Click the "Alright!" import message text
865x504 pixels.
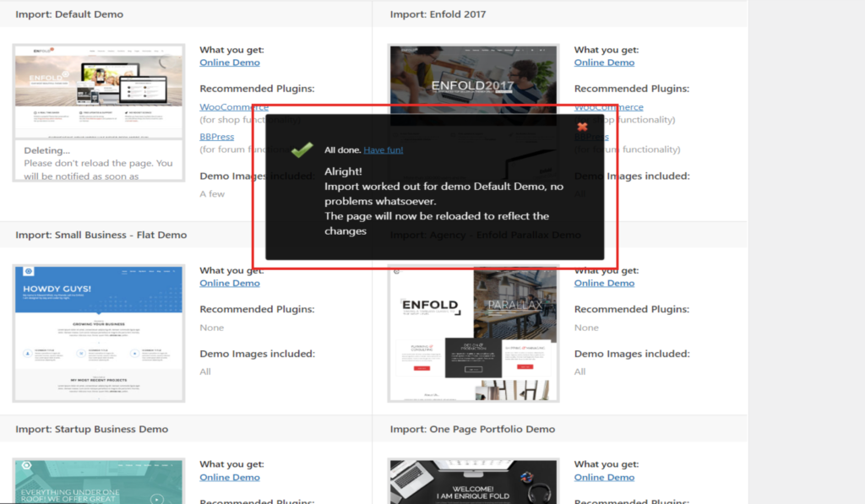point(343,171)
